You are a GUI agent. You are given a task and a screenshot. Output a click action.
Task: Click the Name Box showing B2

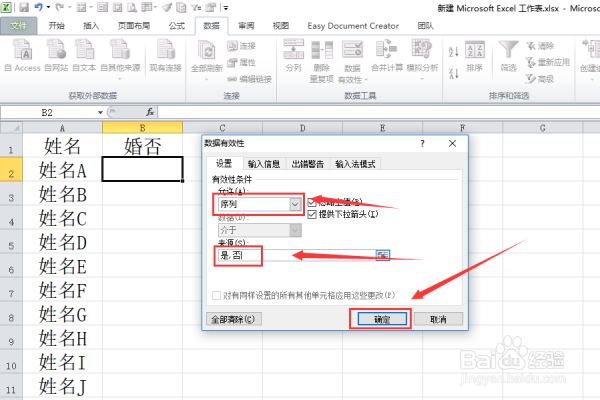tap(48, 113)
